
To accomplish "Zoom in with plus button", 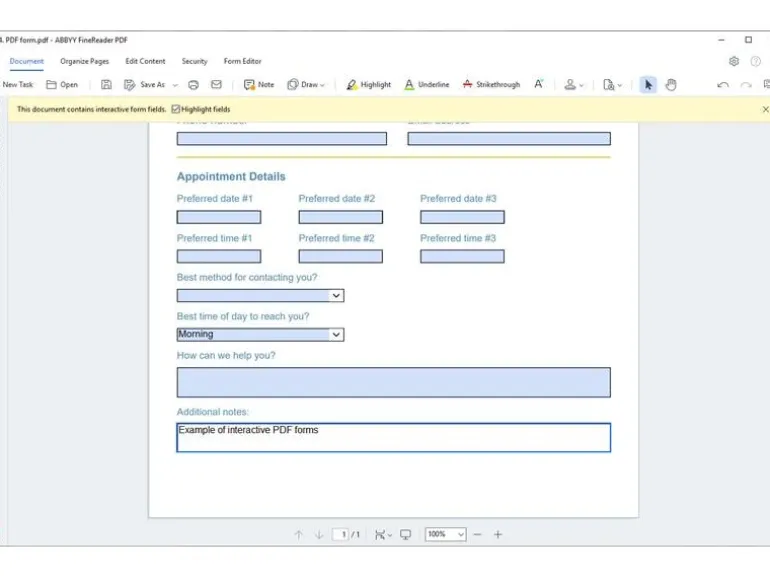I will click(x=498, y=534).
